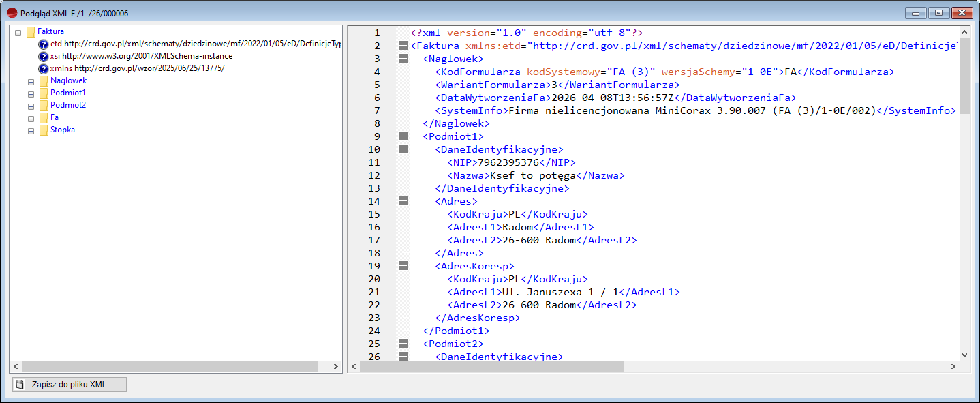
Task: Click XML editor horizontal scroll-right arrow
Action: (x=952, y=367)
